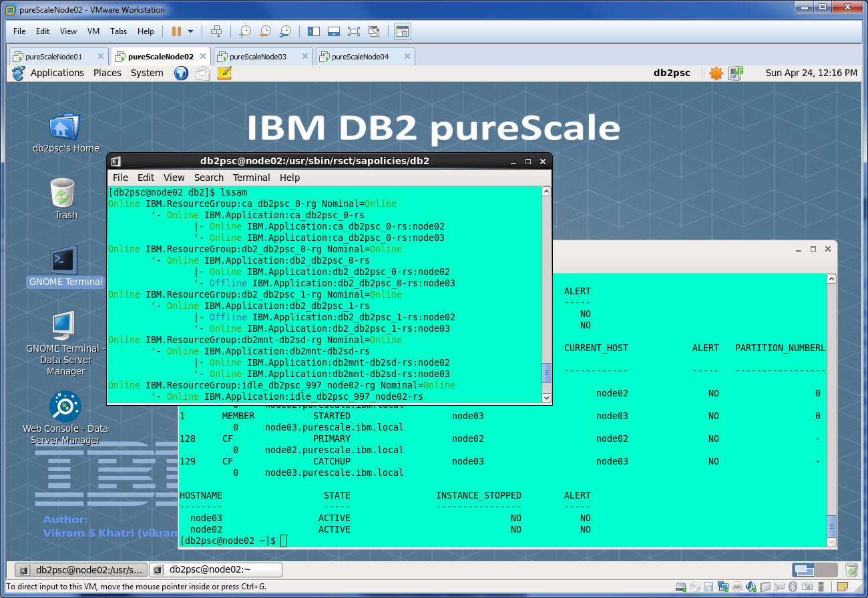Click scroll-up arrow in back terminal

point(831,278)
